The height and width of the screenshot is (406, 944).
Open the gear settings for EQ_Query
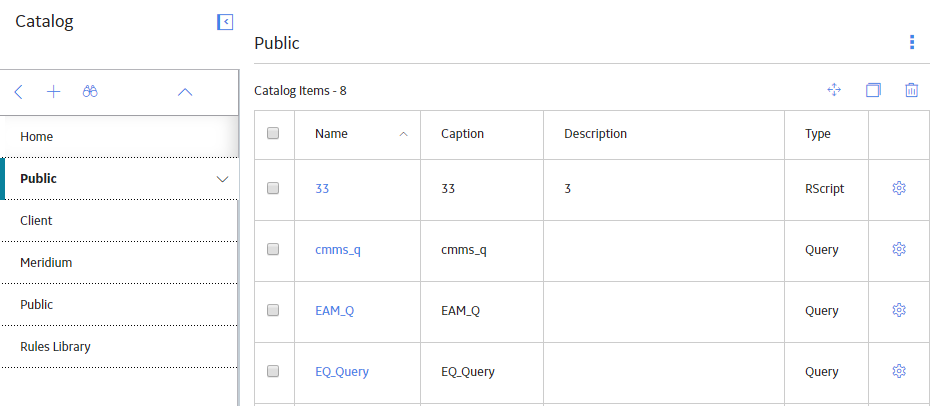click(899, 370)
